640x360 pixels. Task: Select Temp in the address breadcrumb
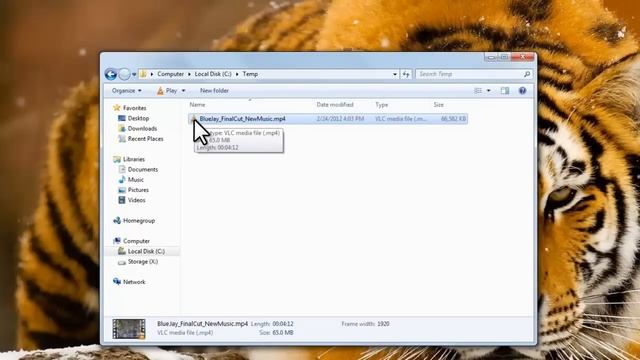click(250, 74)
